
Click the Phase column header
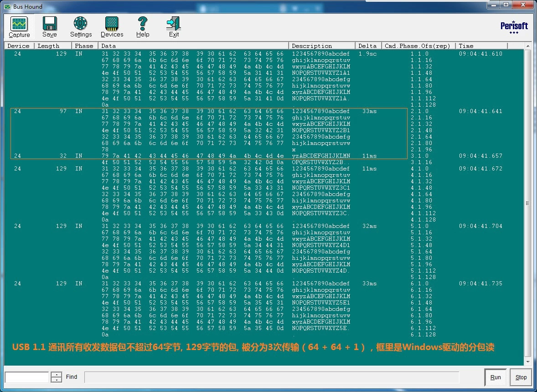pyautogui.click(x=85, y=46)
